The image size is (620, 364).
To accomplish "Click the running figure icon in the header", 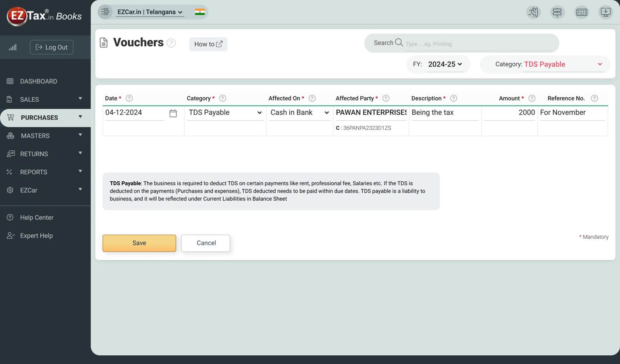I will point(533,12).
